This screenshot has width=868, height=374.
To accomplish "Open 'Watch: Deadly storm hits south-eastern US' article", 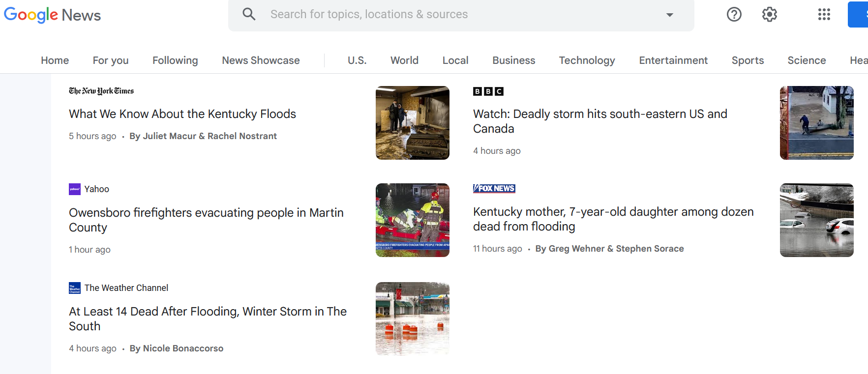I will (600, 121).
